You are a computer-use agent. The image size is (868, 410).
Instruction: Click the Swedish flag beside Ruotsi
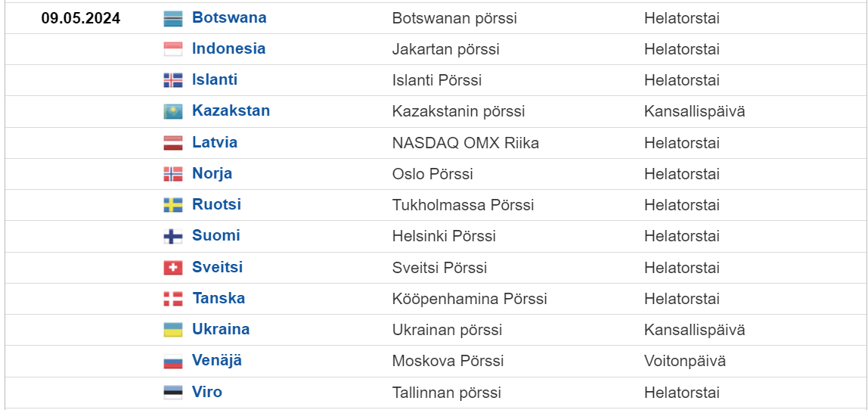(173, 206)
